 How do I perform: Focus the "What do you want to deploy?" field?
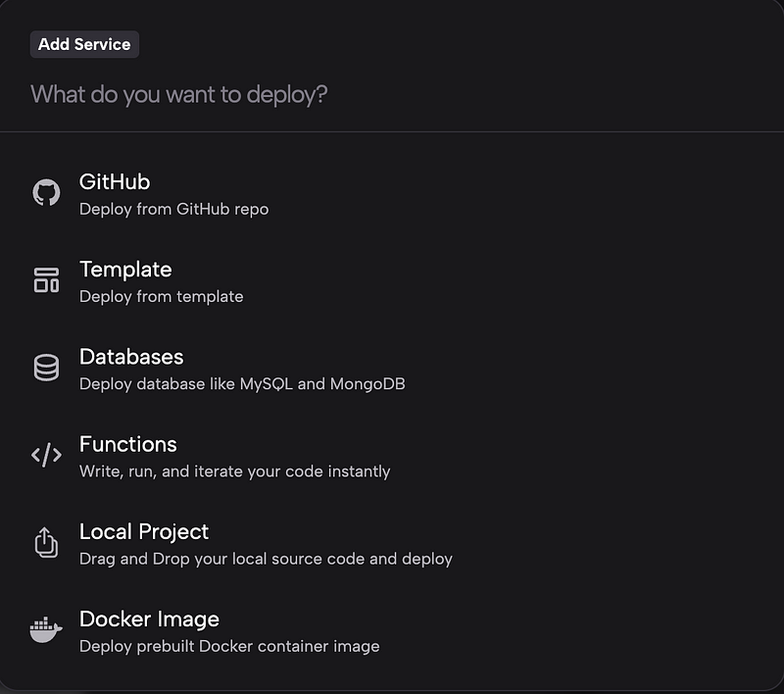pyautogui.click(x=392, y=94)
